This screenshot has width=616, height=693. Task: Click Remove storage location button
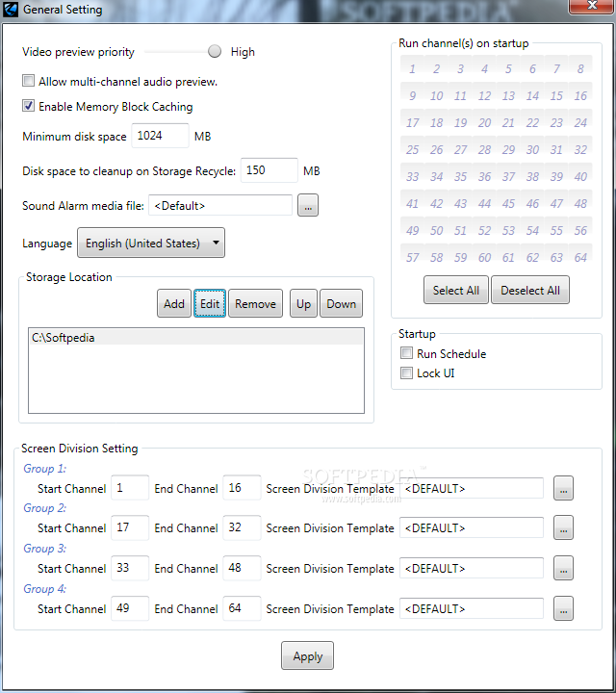(255, 303)
